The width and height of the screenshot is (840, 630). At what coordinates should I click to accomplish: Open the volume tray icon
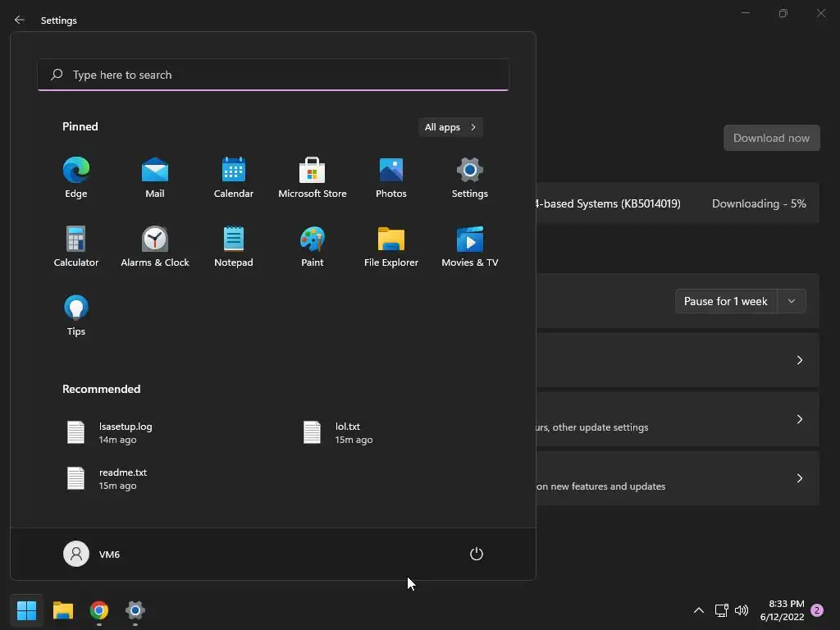coord(742,610)
